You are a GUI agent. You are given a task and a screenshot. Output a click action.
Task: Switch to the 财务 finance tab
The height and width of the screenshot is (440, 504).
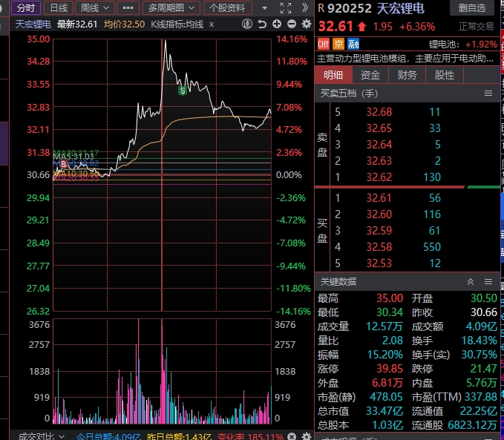[x=408, y=75]
